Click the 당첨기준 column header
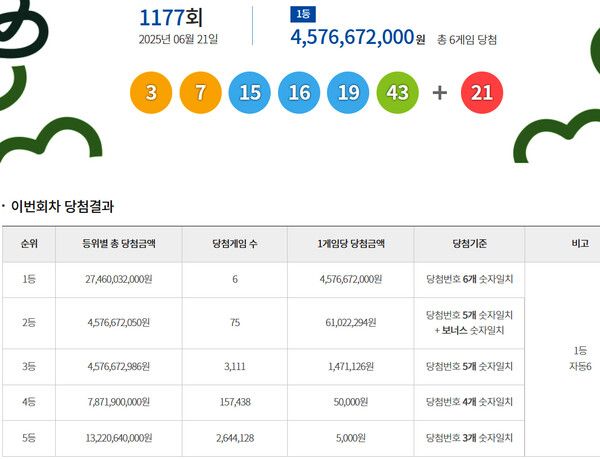Image resolution: width=600 pixels, height=459 pixels. (x=470, y=244)
